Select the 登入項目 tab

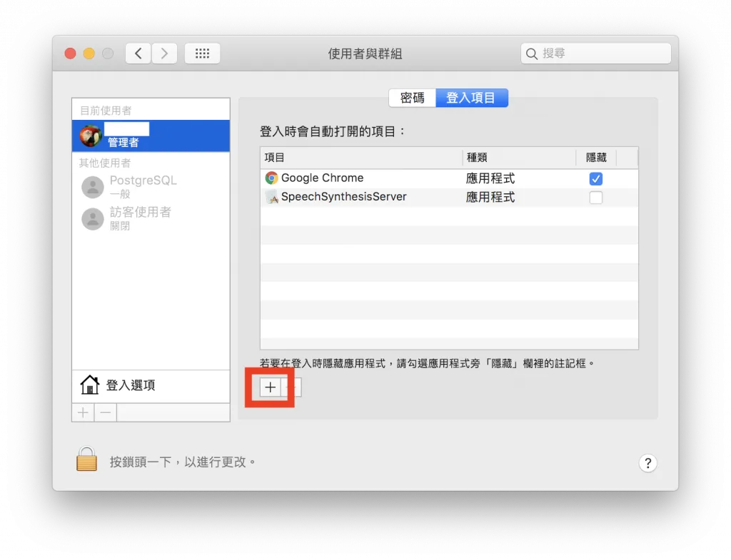(471, 98)
